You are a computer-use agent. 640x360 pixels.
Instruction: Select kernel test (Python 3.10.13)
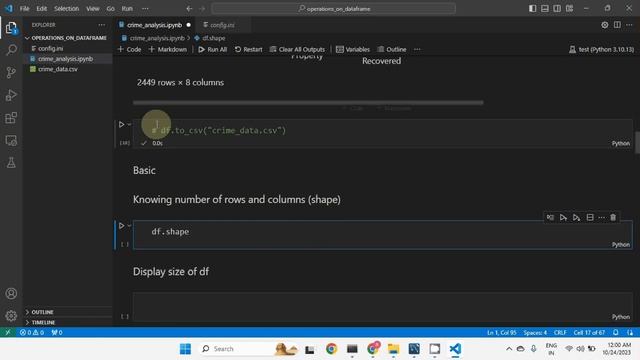tap(601, 49)
